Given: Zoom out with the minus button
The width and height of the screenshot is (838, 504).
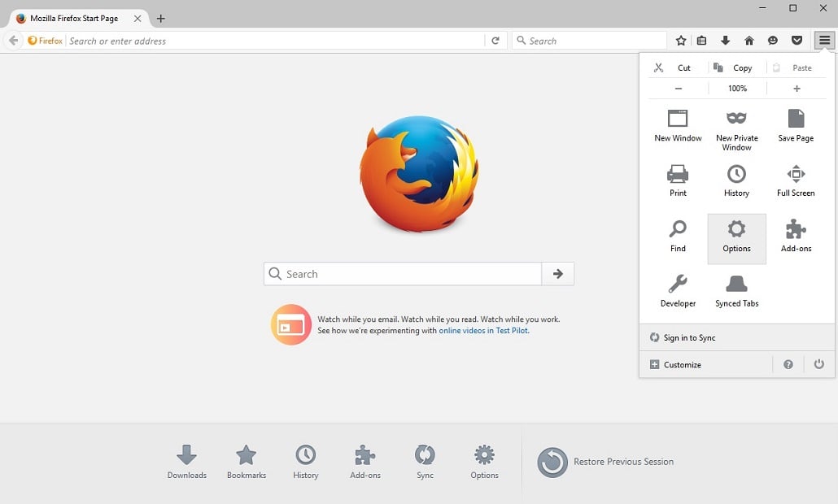Looking at the screenshot, I should 679,89.
